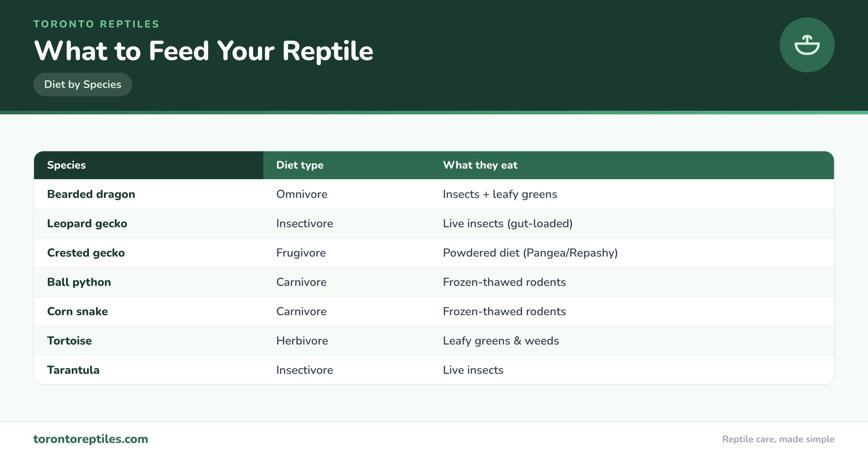
Task: Open the torontoreptiles.com link
Action: tap(91, 439)
